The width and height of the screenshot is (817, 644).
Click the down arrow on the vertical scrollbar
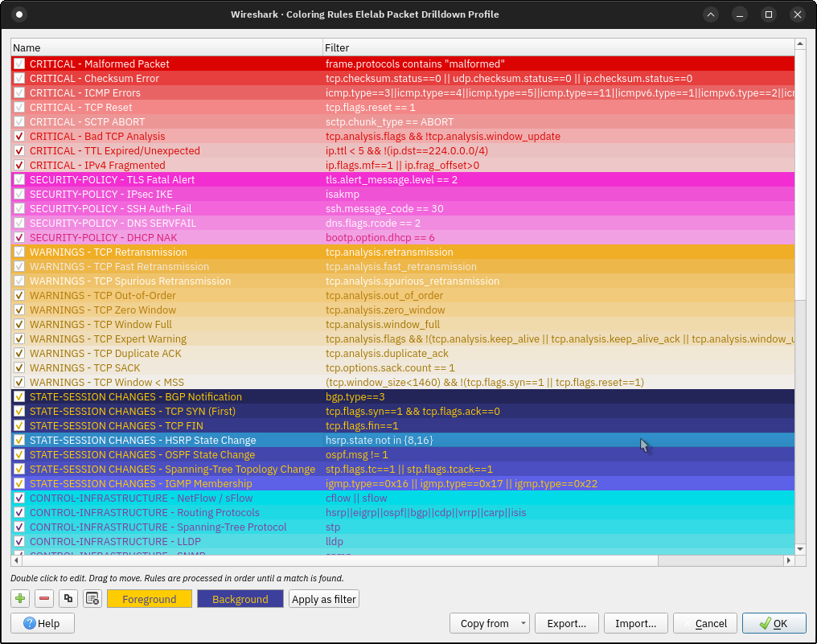pos(799,549)
